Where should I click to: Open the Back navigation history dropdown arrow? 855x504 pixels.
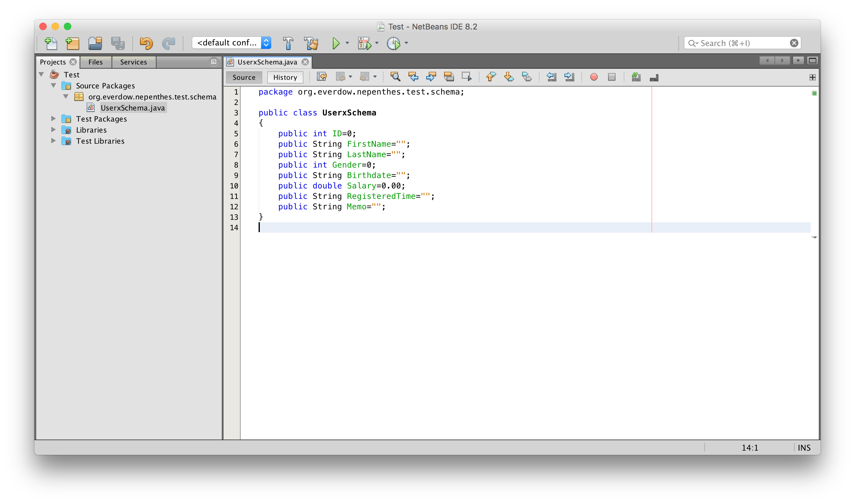[x=350, y=77]
